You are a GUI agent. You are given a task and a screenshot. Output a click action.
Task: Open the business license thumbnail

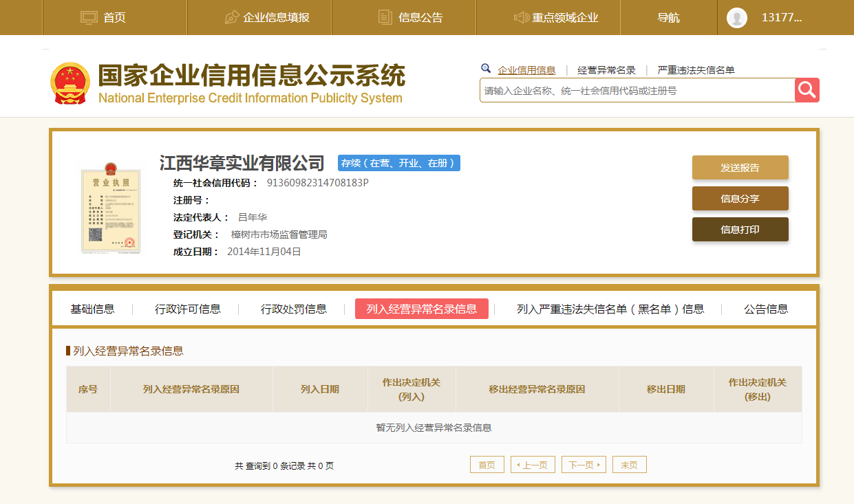111,208
